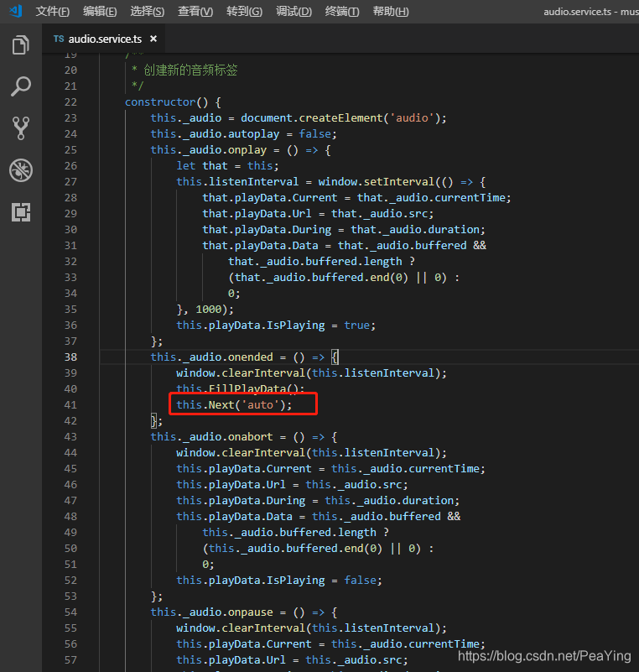639x672 pixels.
Task: Open the Extensions view icon
Action: coord(21,212)
